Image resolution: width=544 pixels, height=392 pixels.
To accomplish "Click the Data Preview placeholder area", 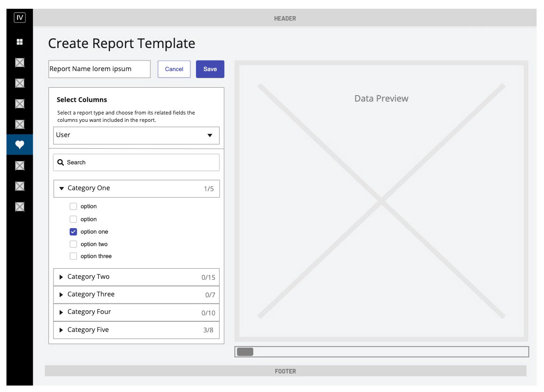I will tap(381, 201).
